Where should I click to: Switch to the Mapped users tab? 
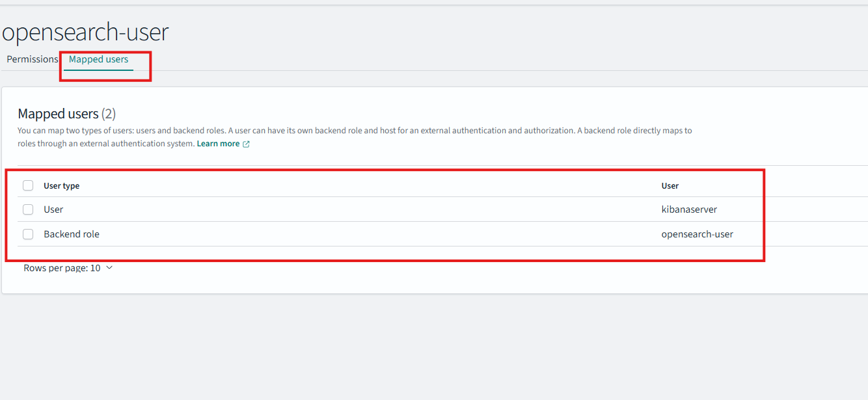click(x=98, y=59)
